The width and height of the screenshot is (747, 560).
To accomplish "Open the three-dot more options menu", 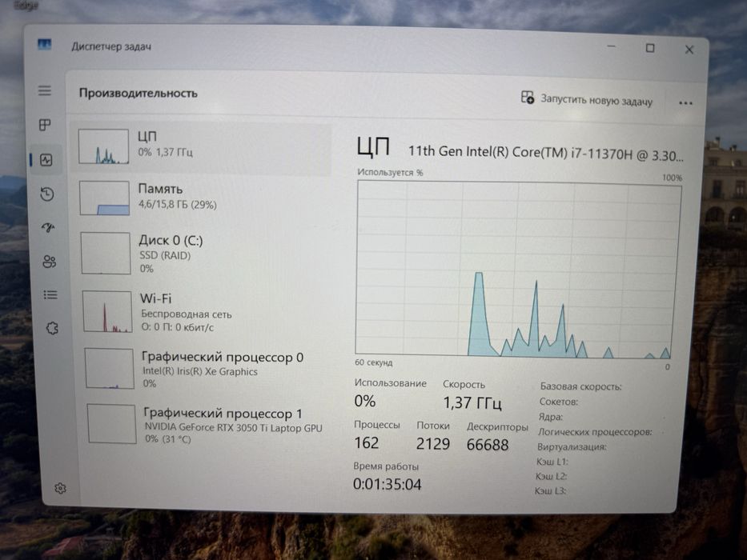I will coord(685,103).
